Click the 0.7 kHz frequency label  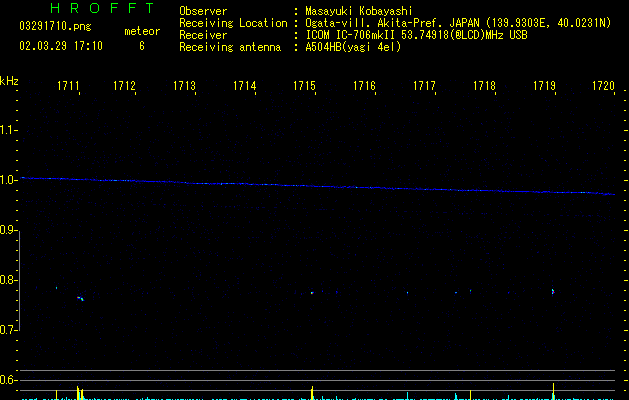[x=9, y=330]
